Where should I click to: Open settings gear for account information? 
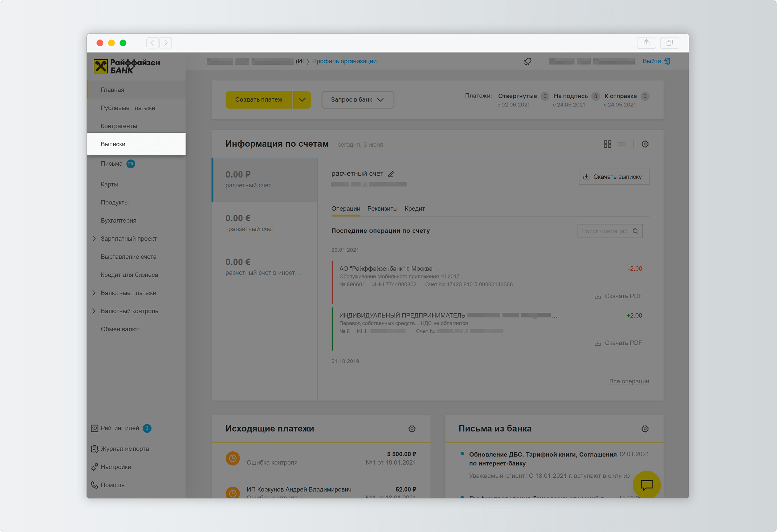tap(645, 144)
